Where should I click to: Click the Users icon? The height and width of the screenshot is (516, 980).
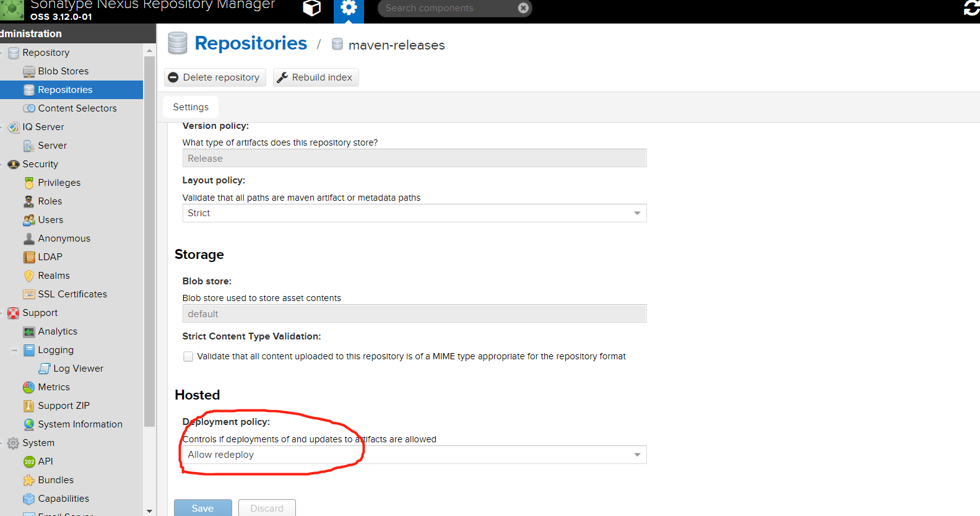point(29,220)
